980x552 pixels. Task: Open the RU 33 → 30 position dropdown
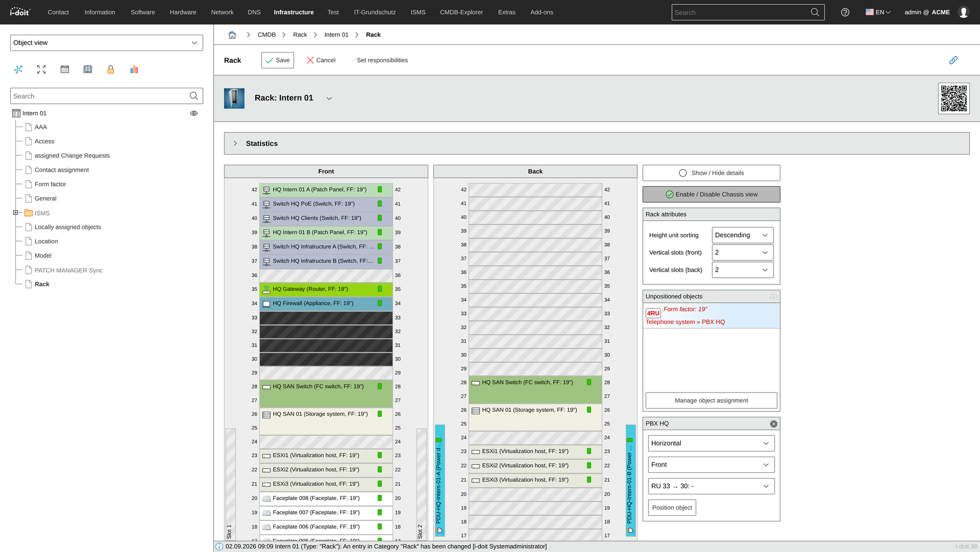[711, 486]
